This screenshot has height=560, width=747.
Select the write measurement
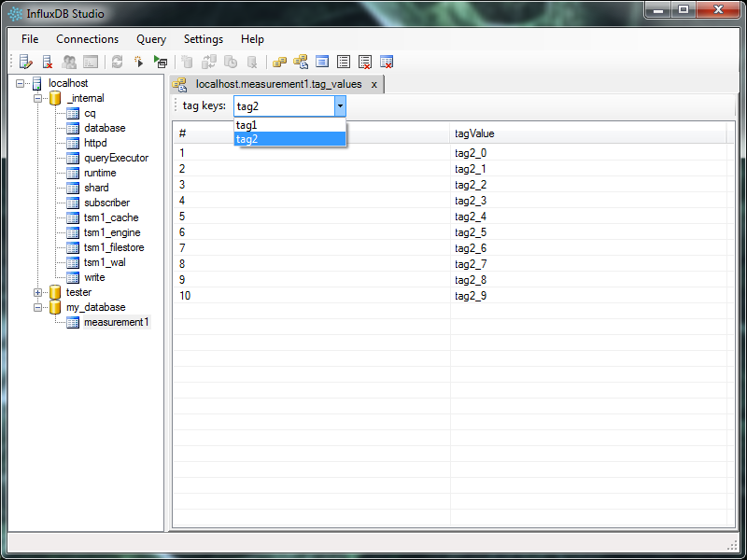[94, 277]
